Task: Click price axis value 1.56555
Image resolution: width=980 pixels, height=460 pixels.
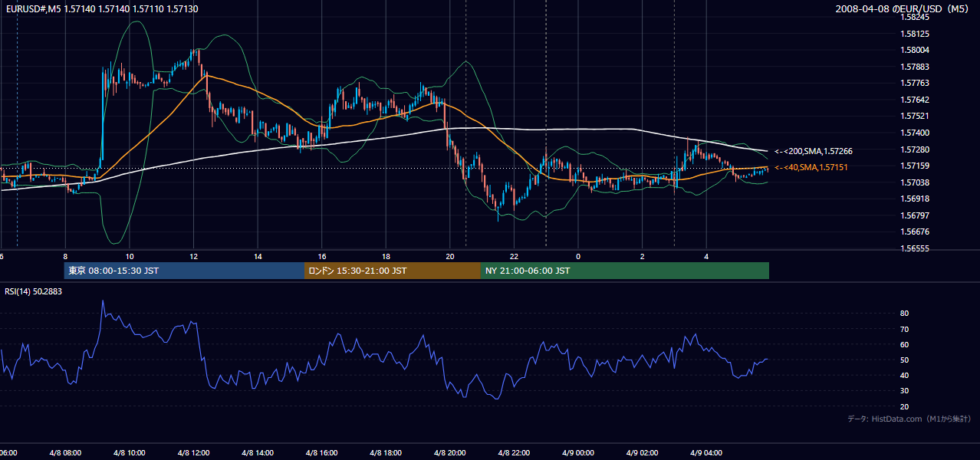Action: (x=915, y=248)
